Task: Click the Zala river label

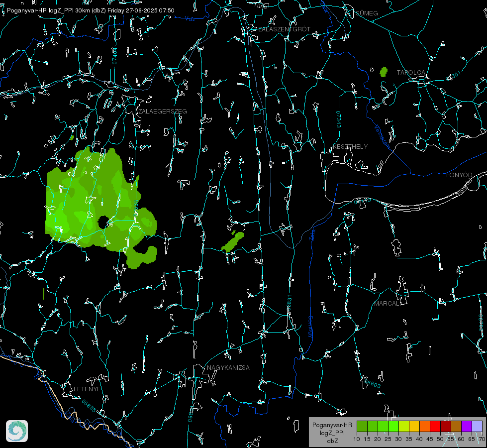Action: [312, 233]
